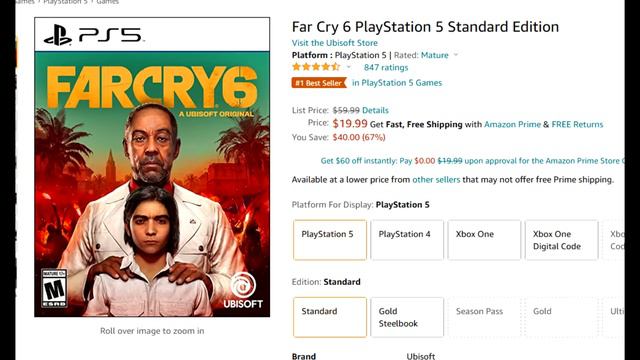Viewport: 640px width, 360px height.
Task: Click the ESRB Mature rating icon
Action: click(x=54, y=288)
